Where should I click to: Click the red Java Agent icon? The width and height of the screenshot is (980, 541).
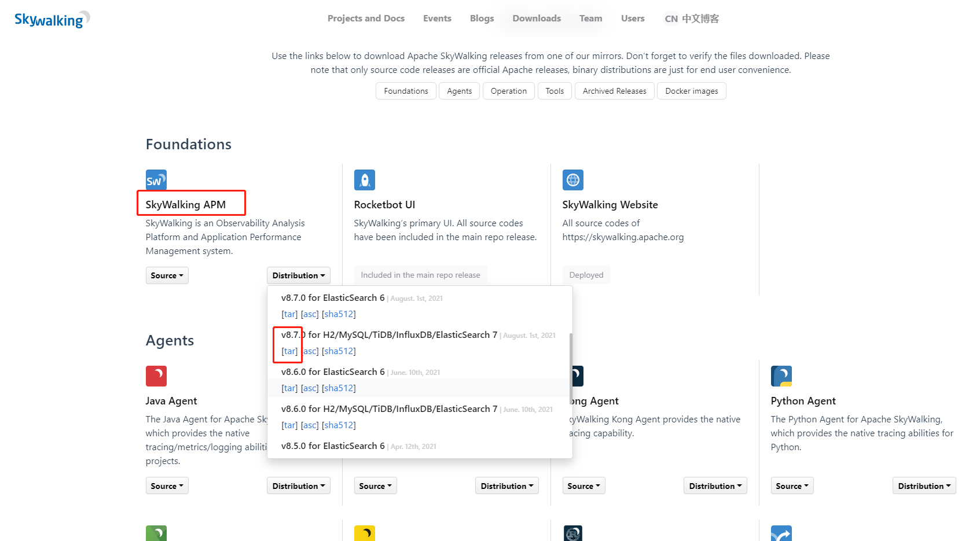pos(156,376)
